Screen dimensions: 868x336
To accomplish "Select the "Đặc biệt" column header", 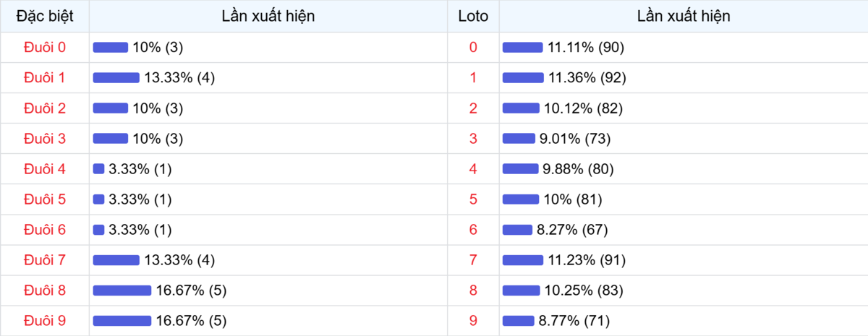I will pos(45,16).
